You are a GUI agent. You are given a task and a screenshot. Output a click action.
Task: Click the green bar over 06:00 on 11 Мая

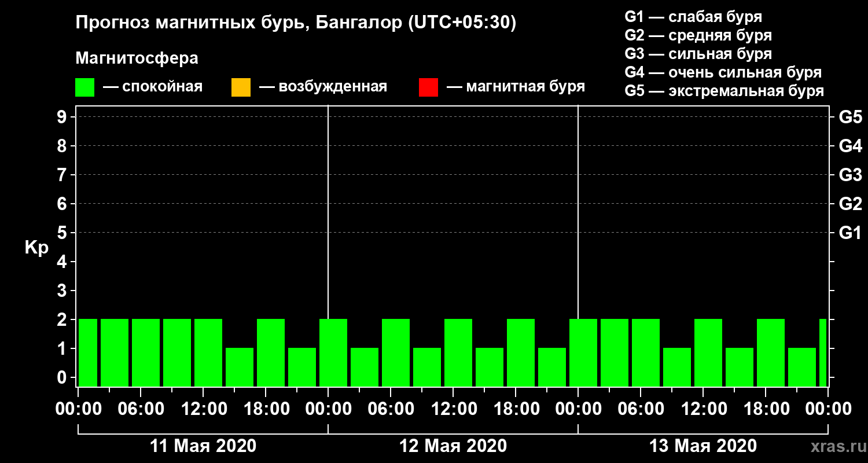pyautogui.click(x=146, y=352)
